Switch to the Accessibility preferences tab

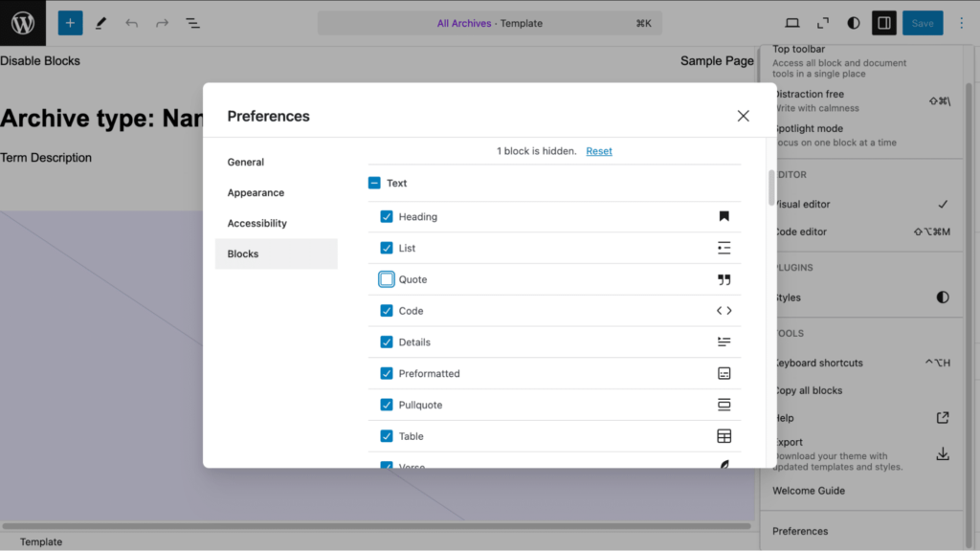click(x=256, y=224)
